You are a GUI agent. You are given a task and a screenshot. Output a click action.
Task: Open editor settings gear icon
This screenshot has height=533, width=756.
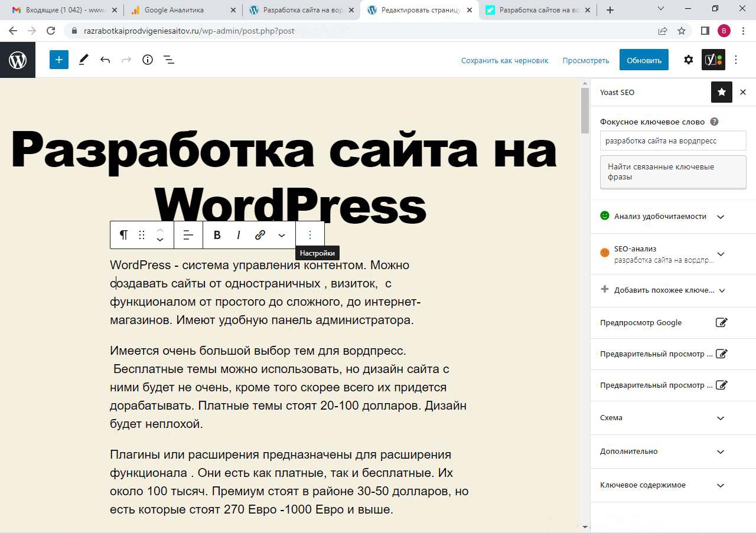tap(688, 60)
